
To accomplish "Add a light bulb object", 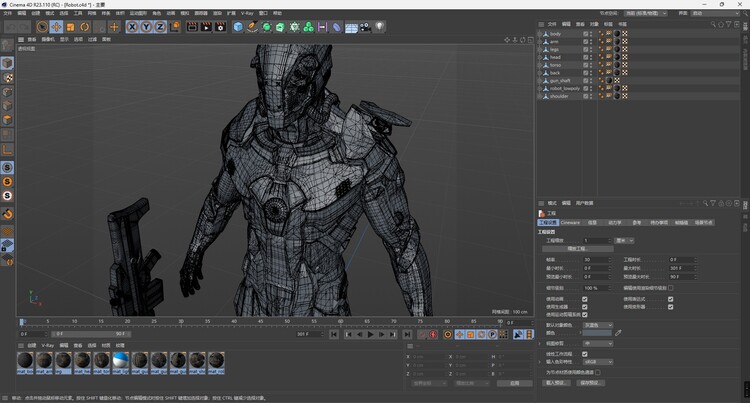I will (x=379, y=27).
